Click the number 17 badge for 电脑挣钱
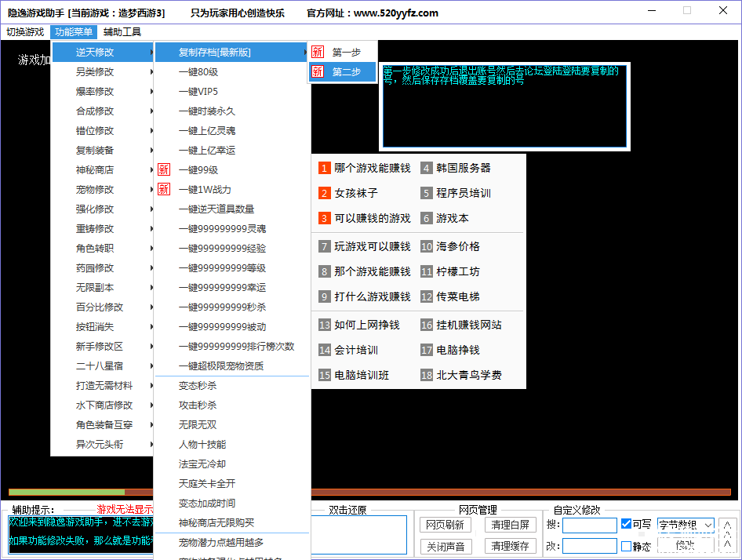742x560 pixels. 427,351
